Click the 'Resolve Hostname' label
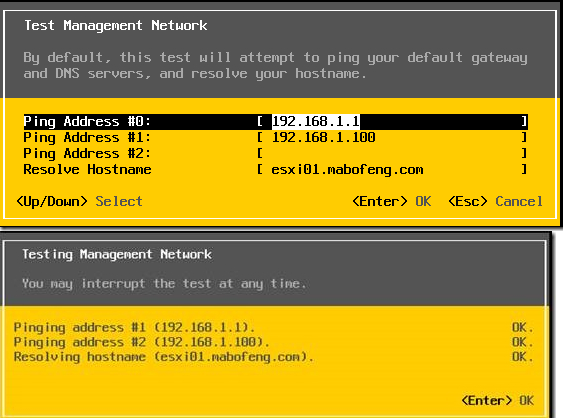This screenshot has height=418, width=563. pyautogui.click(x=87, y=169)
